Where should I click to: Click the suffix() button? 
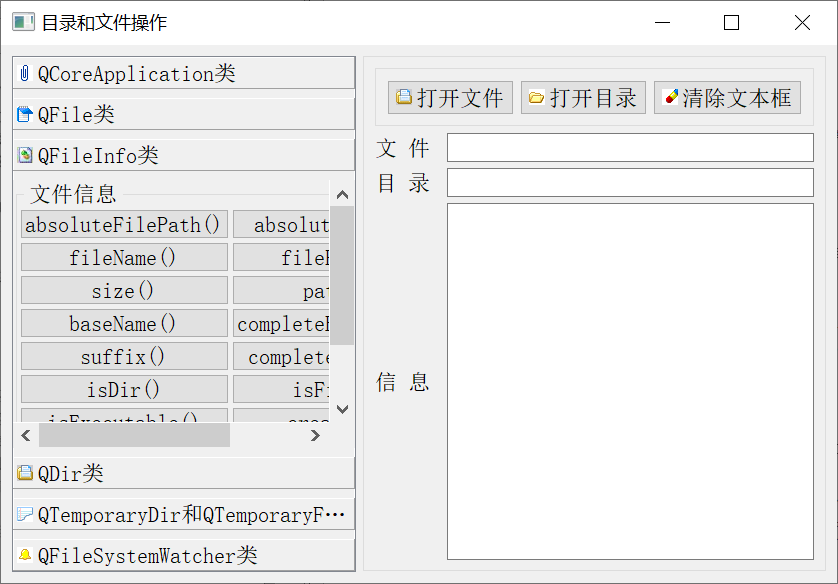(x=124, y=356)
